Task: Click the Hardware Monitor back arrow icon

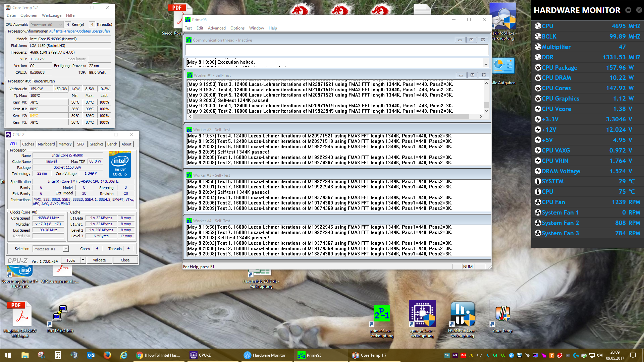Action: click(628, 10)
